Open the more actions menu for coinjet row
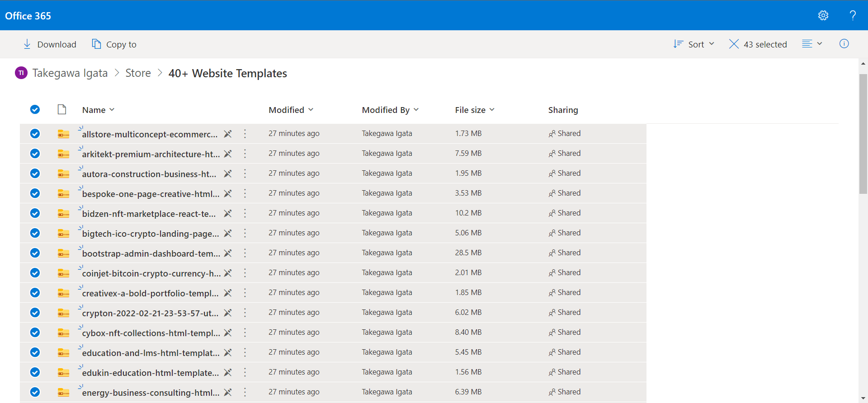 coord(245,273)
